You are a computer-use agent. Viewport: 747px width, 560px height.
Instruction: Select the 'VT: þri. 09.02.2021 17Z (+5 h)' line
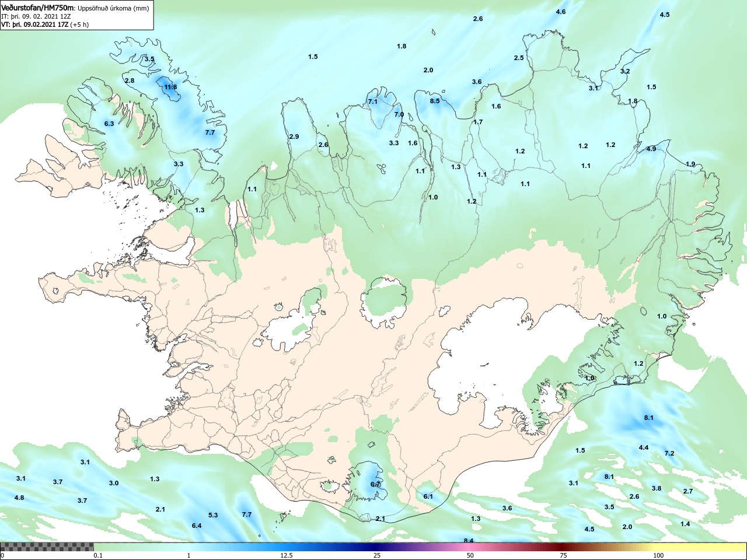click(45, 24)
